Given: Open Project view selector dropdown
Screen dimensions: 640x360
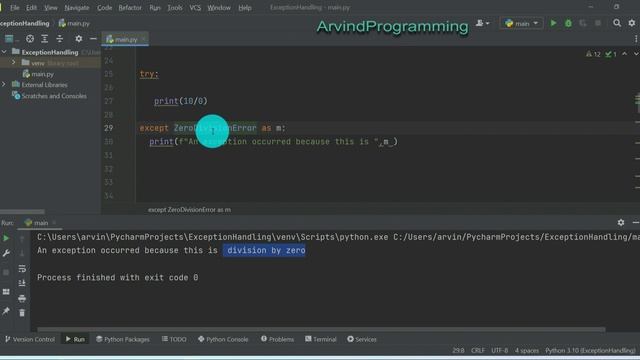Looking at the screenshot, I should (11, 39).
